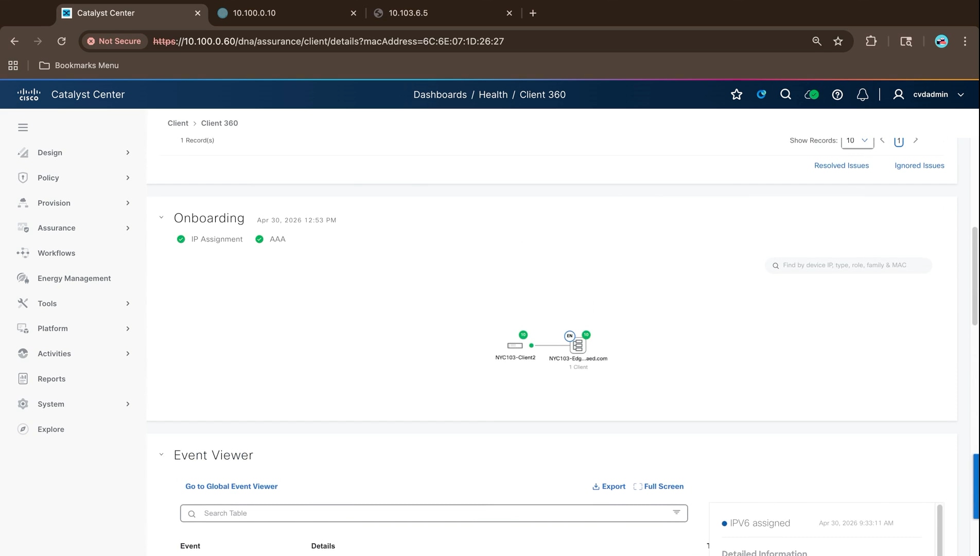Open Resolved Issues link

click(841, 165)
